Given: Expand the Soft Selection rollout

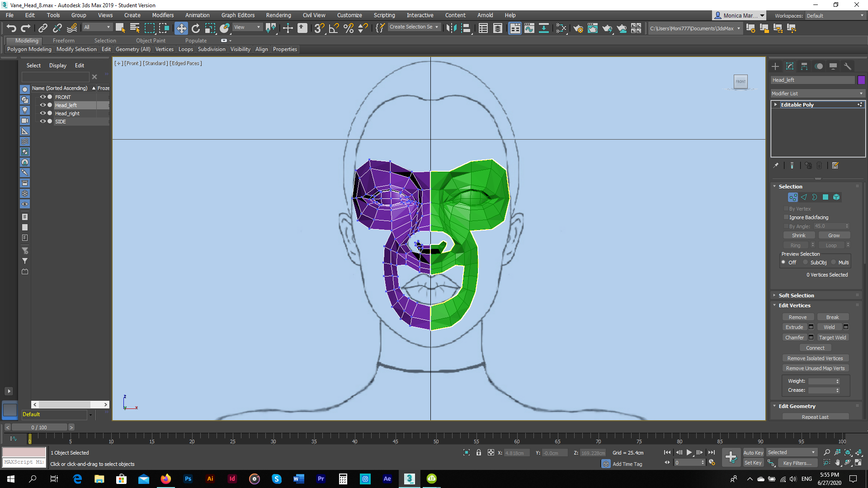Looking at the screenshot, I should point(796,296).
